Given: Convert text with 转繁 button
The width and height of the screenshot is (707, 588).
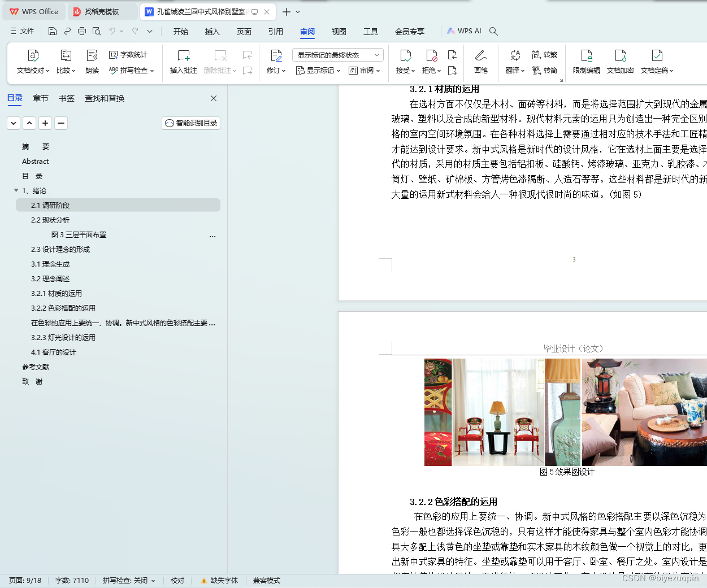Looking at the screenshot, I should click(x=545, y=55).
